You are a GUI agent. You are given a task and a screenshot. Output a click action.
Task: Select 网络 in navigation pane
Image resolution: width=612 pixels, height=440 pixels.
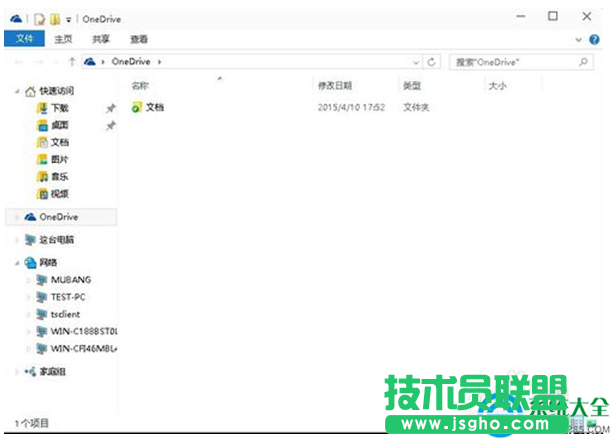[x=48, y=263]
